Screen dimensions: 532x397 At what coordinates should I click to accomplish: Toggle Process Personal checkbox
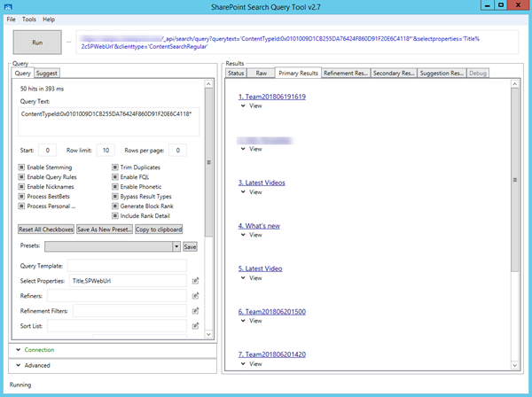click(x=21, y=206)
